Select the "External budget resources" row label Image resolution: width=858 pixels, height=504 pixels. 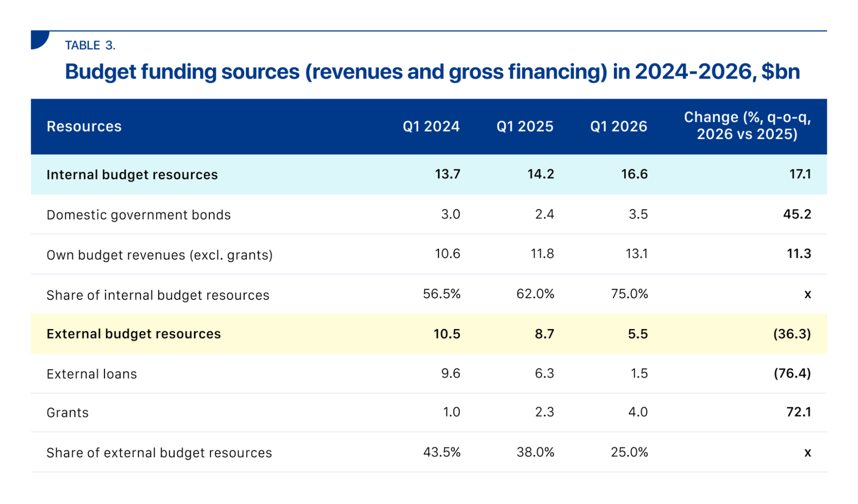pos(133,334)
